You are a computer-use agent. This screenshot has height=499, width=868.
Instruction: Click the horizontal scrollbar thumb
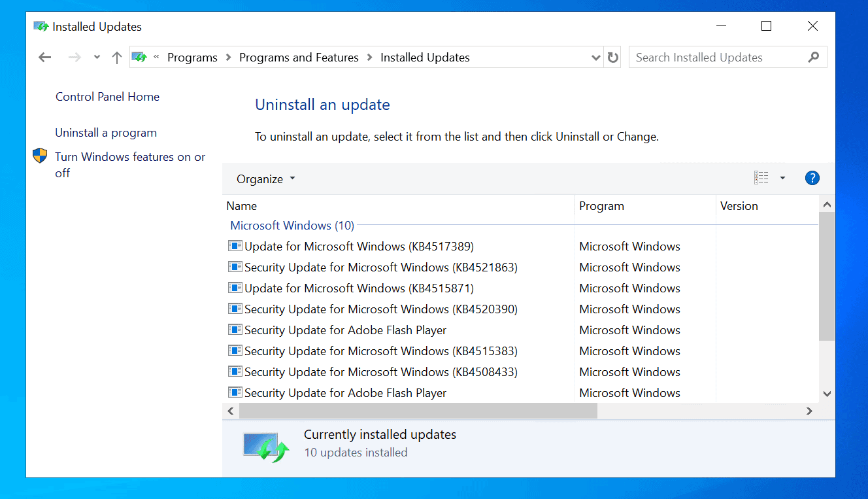click(x=418, y=411)
